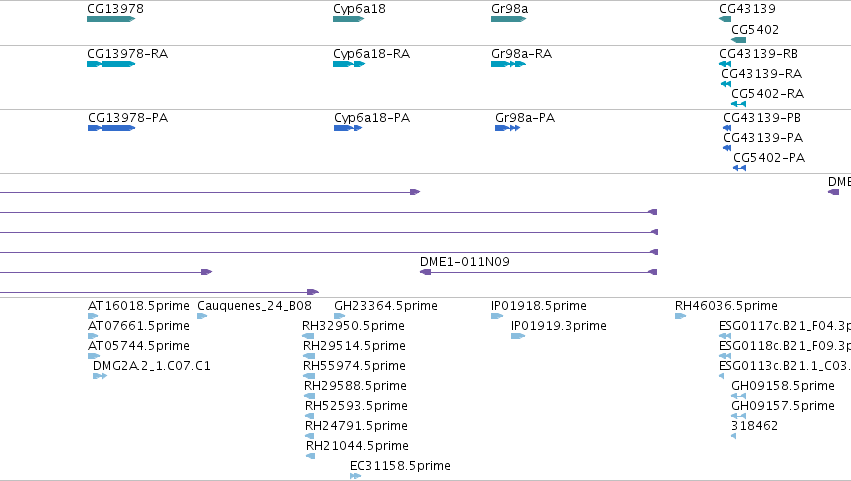Select the EC31158.5prime EST glyph
The height and width of the screenshot is (481, 851).
pos(355,476)
